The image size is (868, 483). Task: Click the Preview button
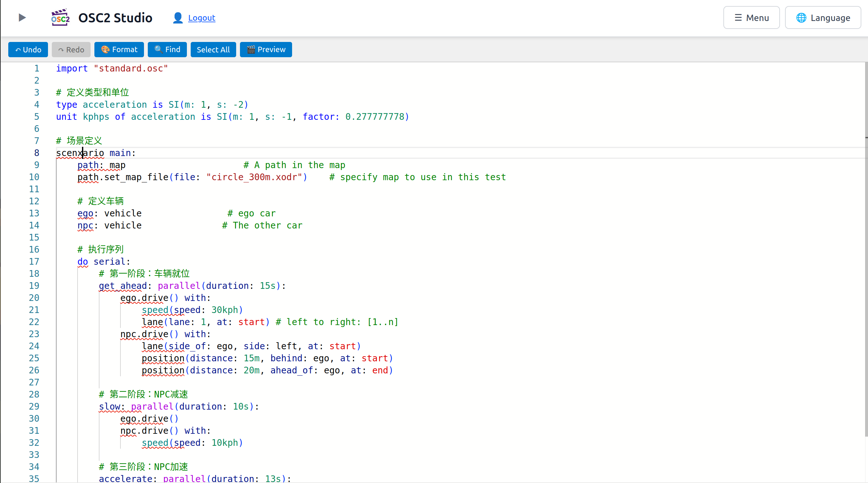(x=266, y=50)
